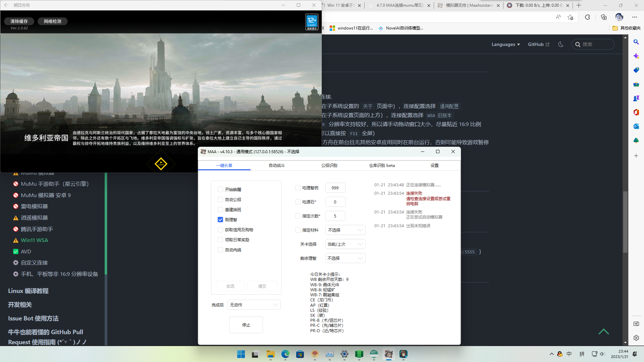Enable the 吃理智药 checkbox
Image resolution: width=644 pixels, height=362 pixels.
298,188
